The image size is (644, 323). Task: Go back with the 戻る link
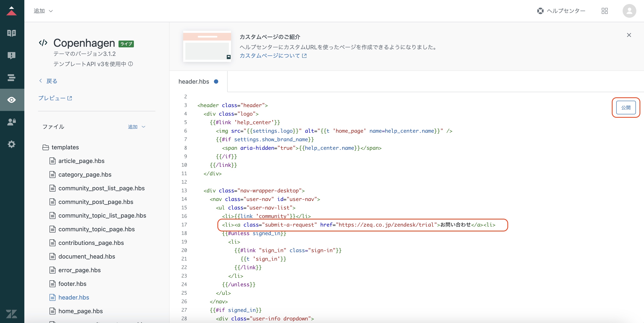[x=48, y=81]
